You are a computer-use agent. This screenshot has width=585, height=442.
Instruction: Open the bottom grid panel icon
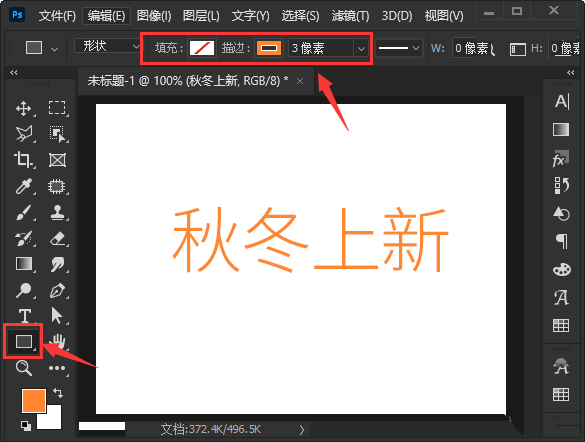pyautogui.click(x=561, y=394)
